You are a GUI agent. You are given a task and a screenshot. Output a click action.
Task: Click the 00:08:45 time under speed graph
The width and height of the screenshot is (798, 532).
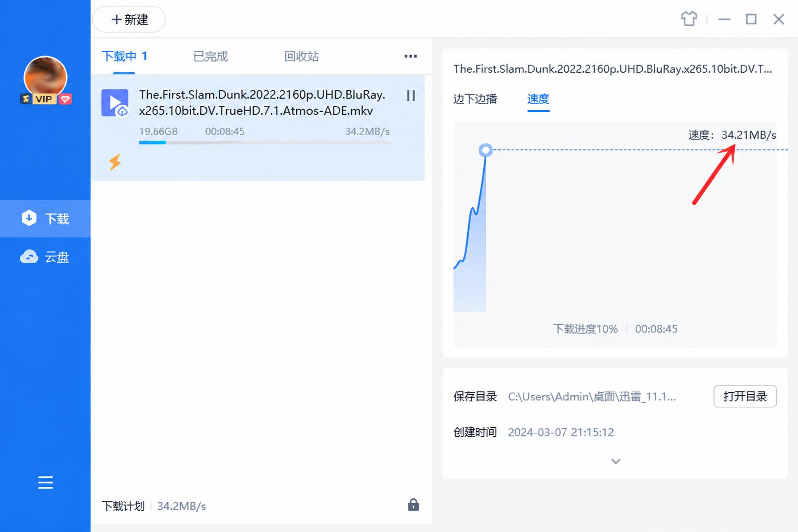click(x=656, y=329)
